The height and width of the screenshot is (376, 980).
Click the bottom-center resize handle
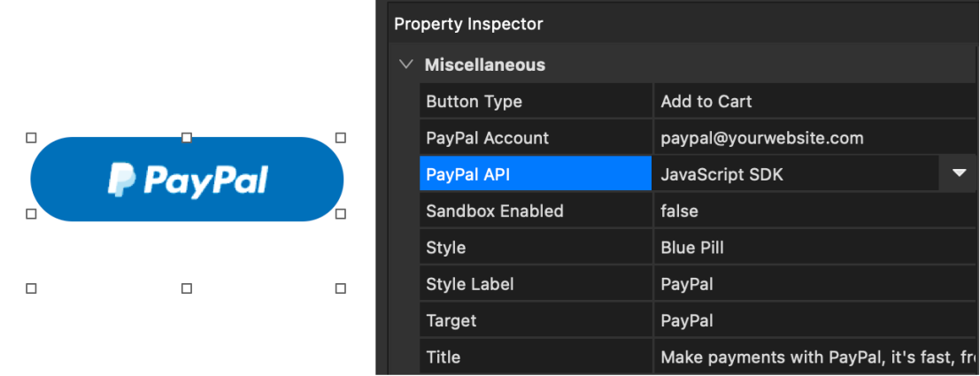(187, 288)
